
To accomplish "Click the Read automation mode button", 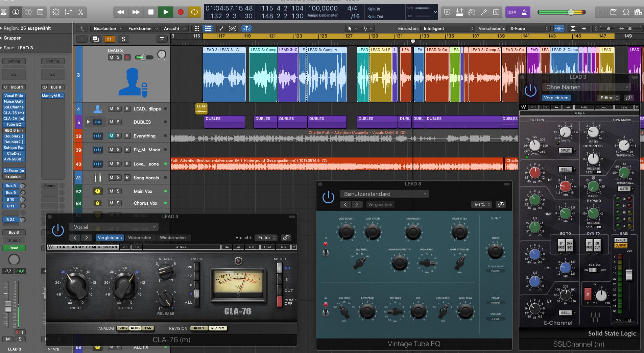I will point(14,248).
